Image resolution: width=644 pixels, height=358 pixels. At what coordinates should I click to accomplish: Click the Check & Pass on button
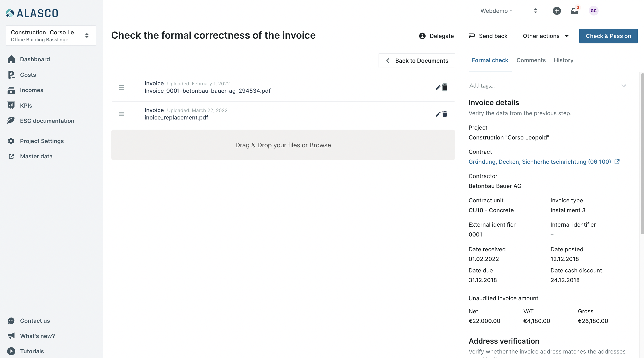click(608, 36)
